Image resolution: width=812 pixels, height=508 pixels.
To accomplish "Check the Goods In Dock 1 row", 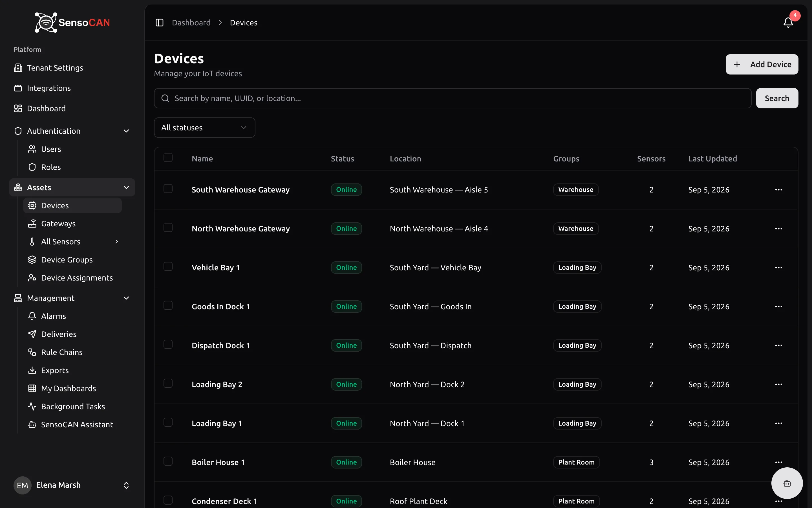I will (x=168, y=306).
